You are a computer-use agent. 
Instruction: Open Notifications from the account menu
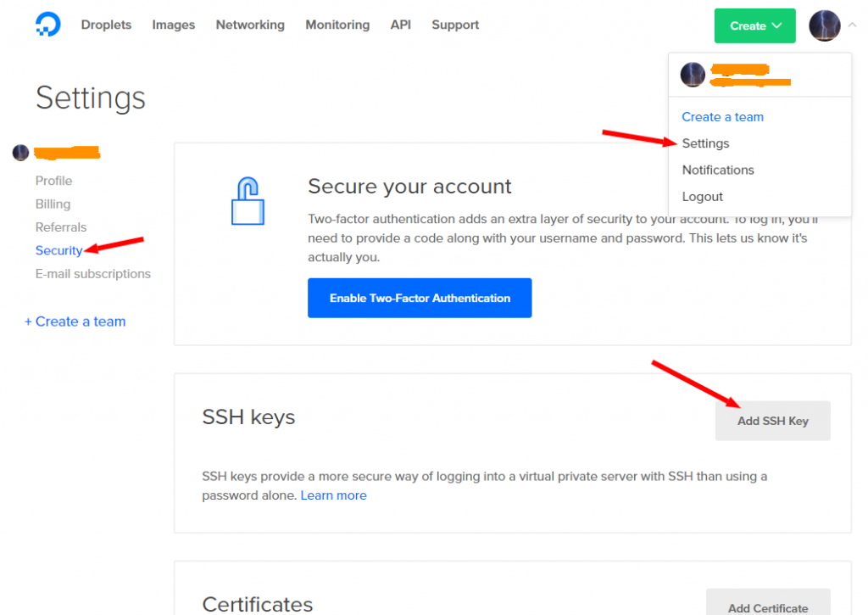point(718,170)
